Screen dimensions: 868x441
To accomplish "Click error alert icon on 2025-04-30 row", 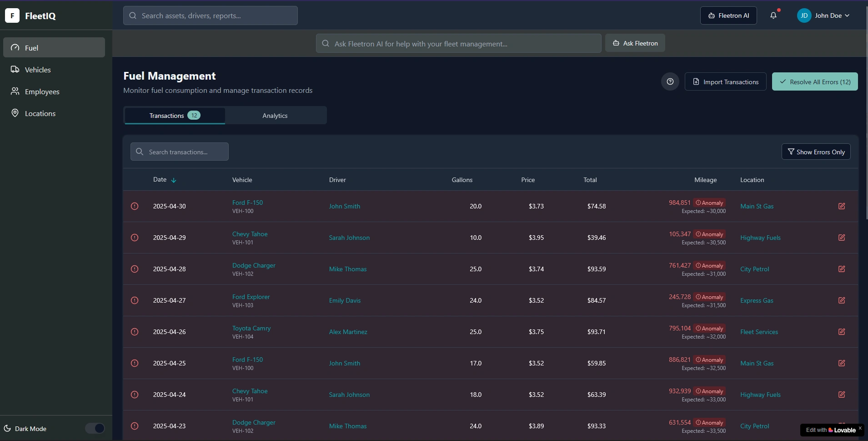I will [x=135, y=206].
